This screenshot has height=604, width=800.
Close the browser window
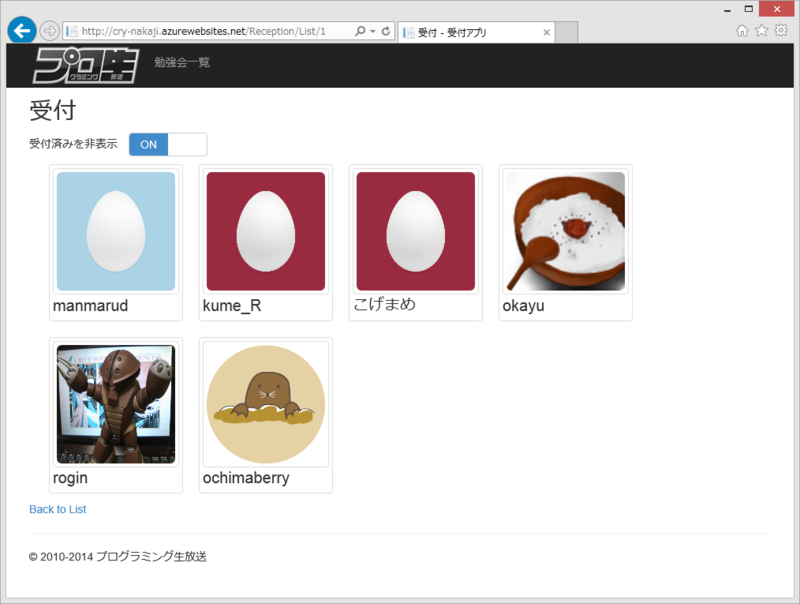coord(777,9)
